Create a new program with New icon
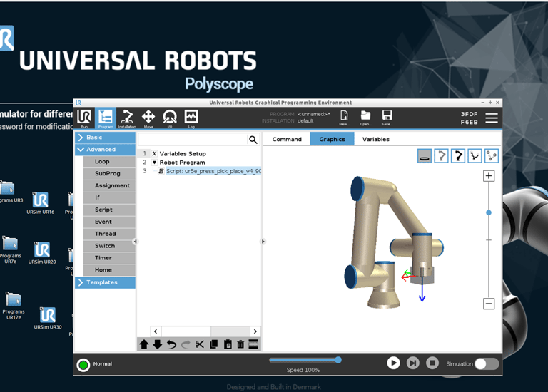 click(x=344, y=118)
